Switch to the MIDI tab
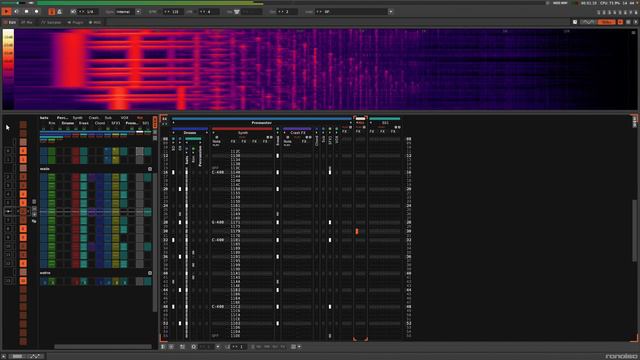Viewport: 640px width, 360px height. click(95, 22)
